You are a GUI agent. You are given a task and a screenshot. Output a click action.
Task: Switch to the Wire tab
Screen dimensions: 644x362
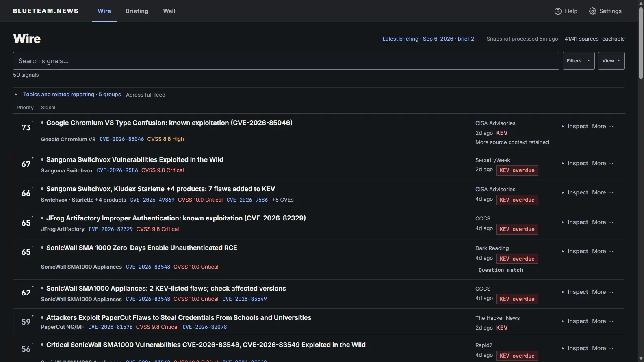point(104,11)
